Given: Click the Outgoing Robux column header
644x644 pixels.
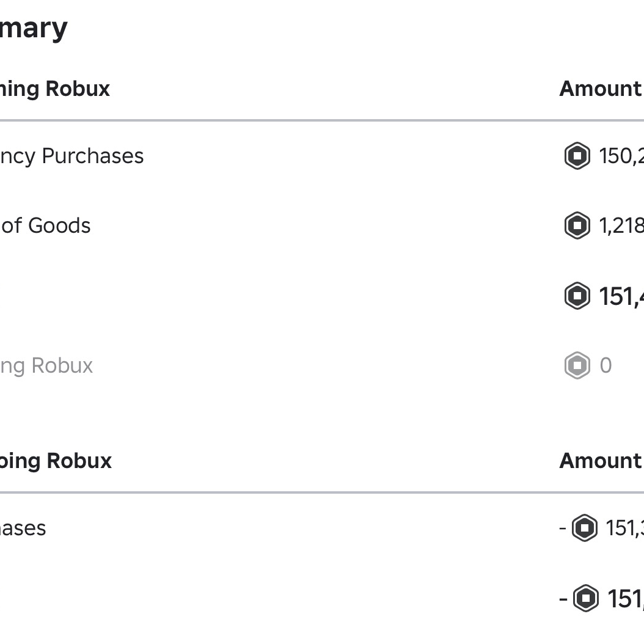Looking at the screenshot, I should click(x=56, y=461).
